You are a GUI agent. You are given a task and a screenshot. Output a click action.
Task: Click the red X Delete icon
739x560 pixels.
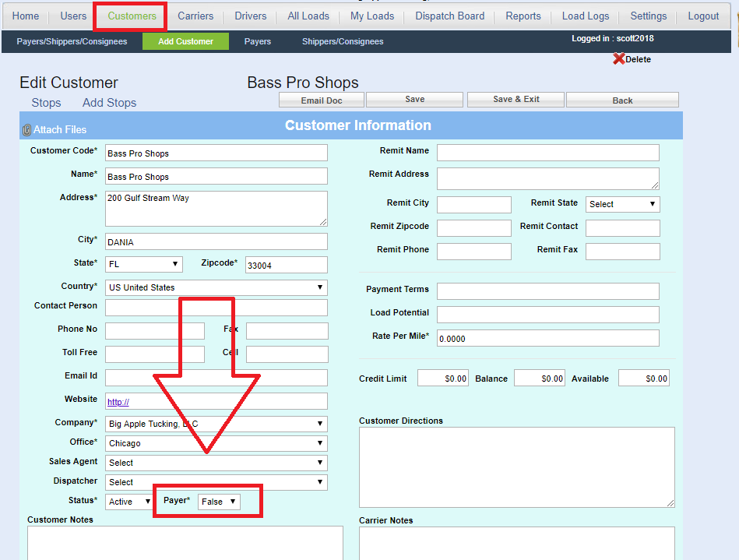click(619, 59)
